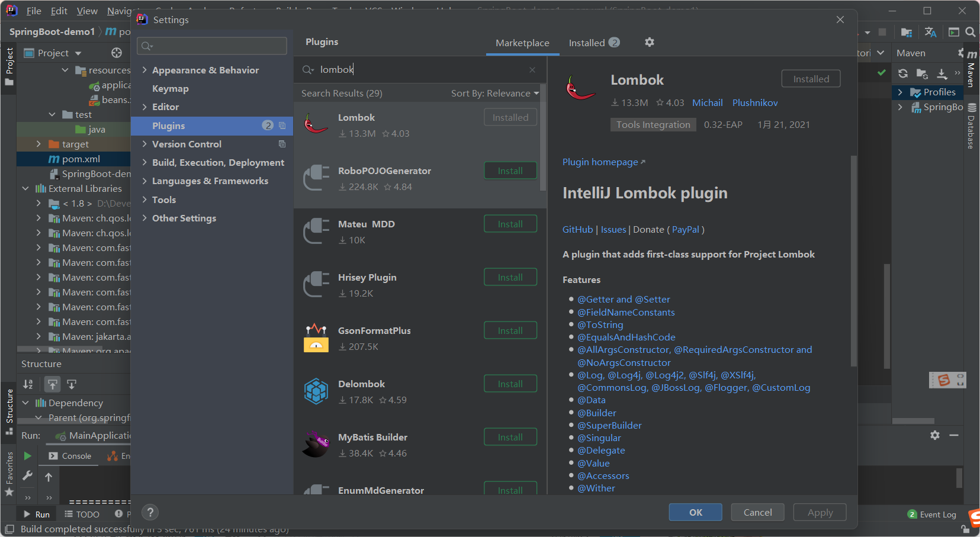The image size is (980, 537).
Task: Expand Profiles node in Maven panel
Action: [x=900, y=92]
